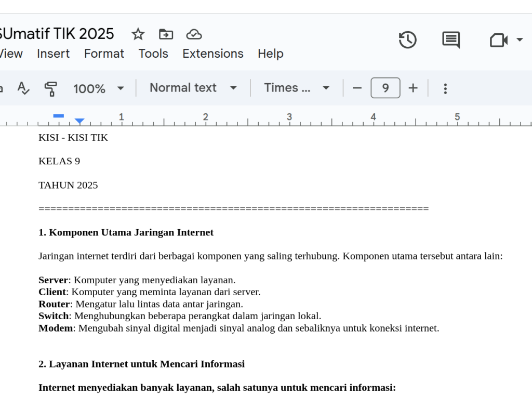Open the Format menu
The width and height of the screenshot is (532, 407).
(104, 54)
